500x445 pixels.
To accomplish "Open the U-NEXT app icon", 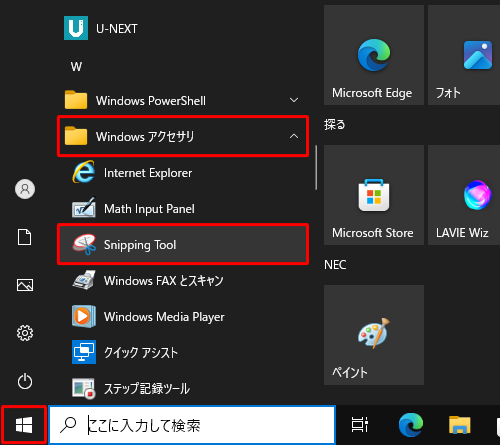I will point(76,28).
